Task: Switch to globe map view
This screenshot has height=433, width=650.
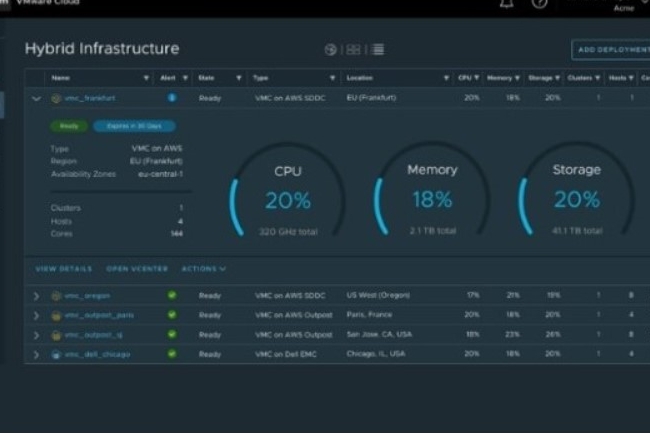Action: click(331, 50)
